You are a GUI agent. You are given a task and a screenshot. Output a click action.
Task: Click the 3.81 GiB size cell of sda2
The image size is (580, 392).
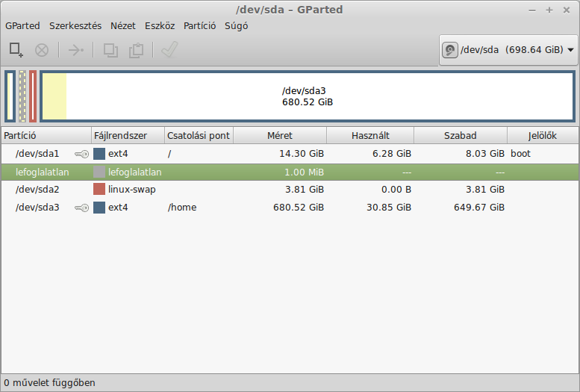305,190
